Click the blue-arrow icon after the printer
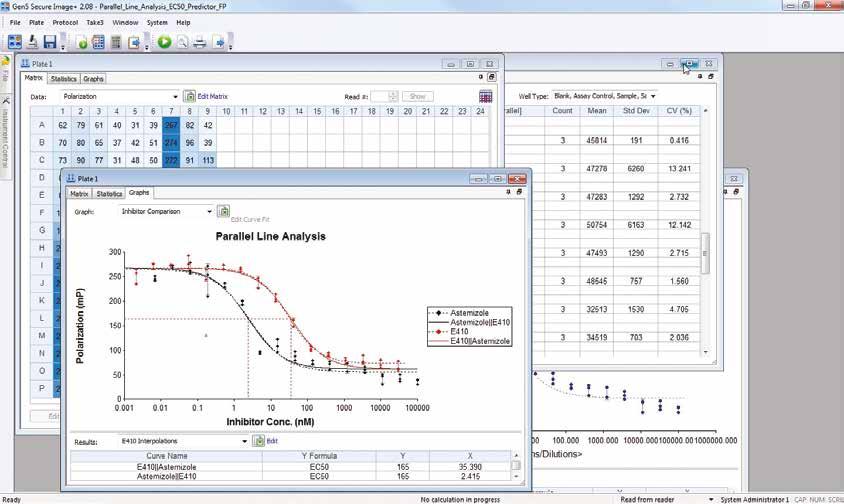This screenshot has height=504, width=844. pyautogui.click(x=219, y=43)
